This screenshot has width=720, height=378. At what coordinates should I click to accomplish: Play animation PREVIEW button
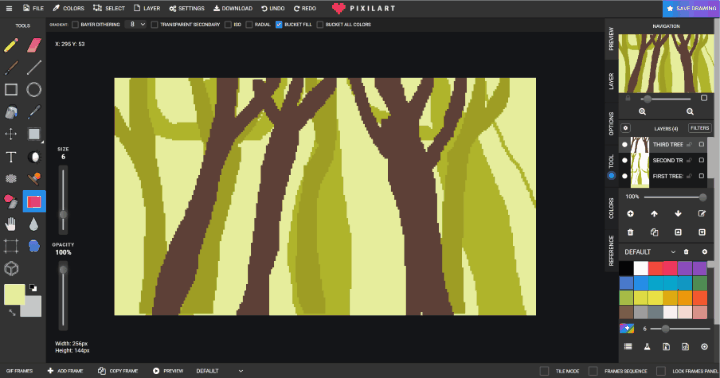point(168,371)
